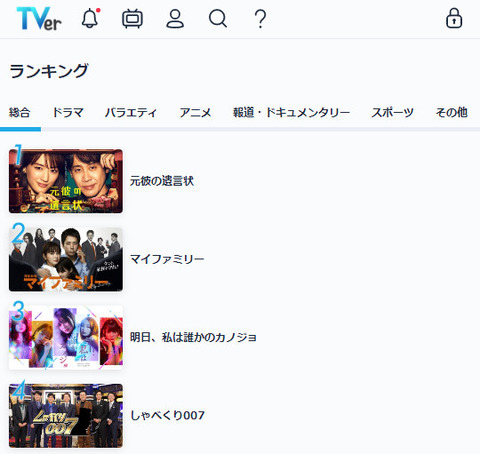Open the TVer home logo
The image size is (480, 454).
click(x=39, y=19)
